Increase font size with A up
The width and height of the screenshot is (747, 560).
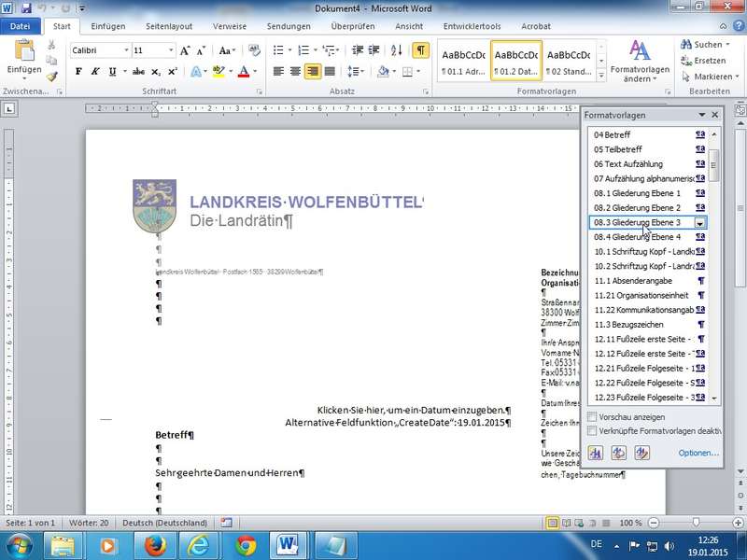185,50
